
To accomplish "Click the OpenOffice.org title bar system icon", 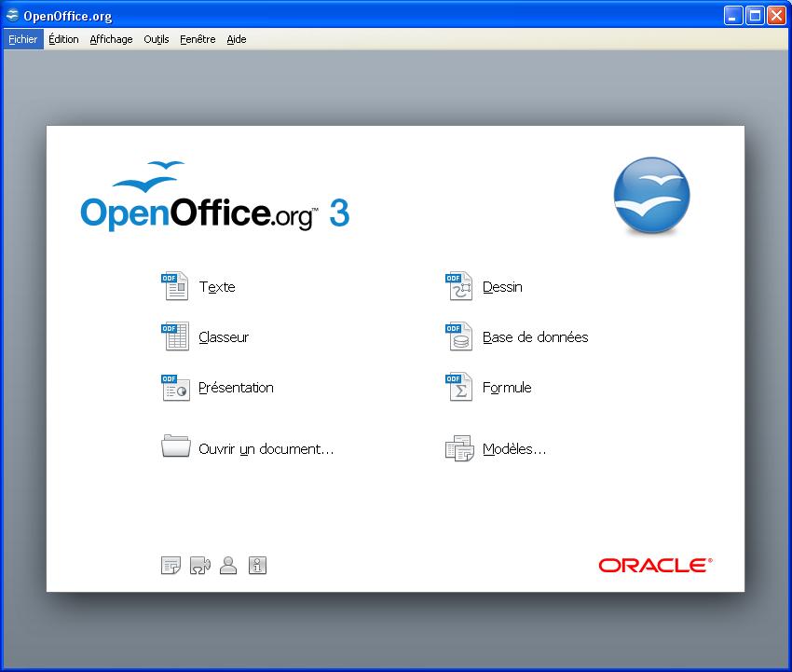I will [12, 15].
